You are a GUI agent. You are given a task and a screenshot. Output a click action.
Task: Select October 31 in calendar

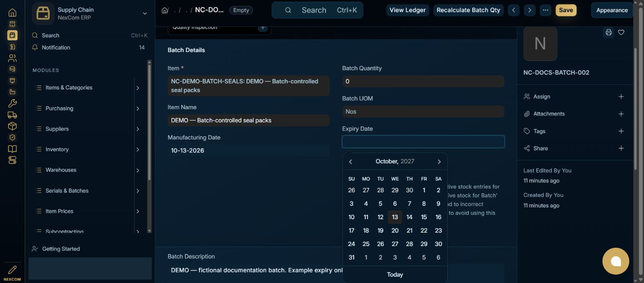point(351,257)
